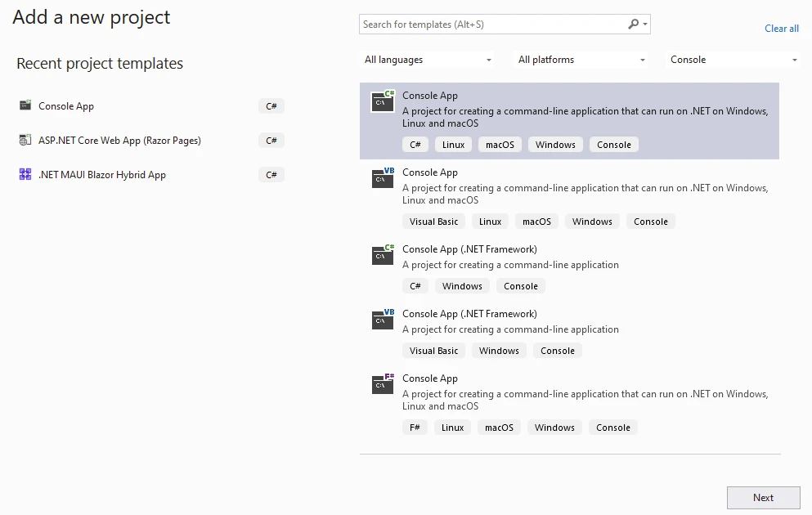Click the F# Console App template icon
The image size is (812, 515).
coord(383,384)
